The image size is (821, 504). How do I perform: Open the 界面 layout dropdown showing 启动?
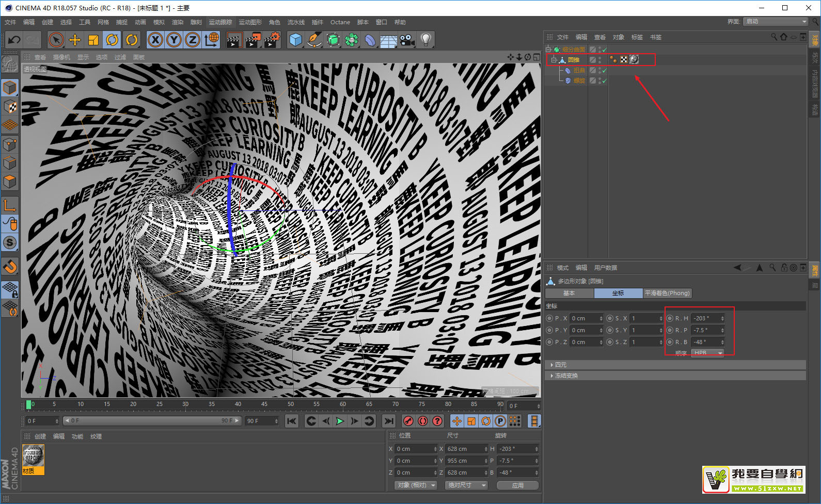tap(776, 21)
